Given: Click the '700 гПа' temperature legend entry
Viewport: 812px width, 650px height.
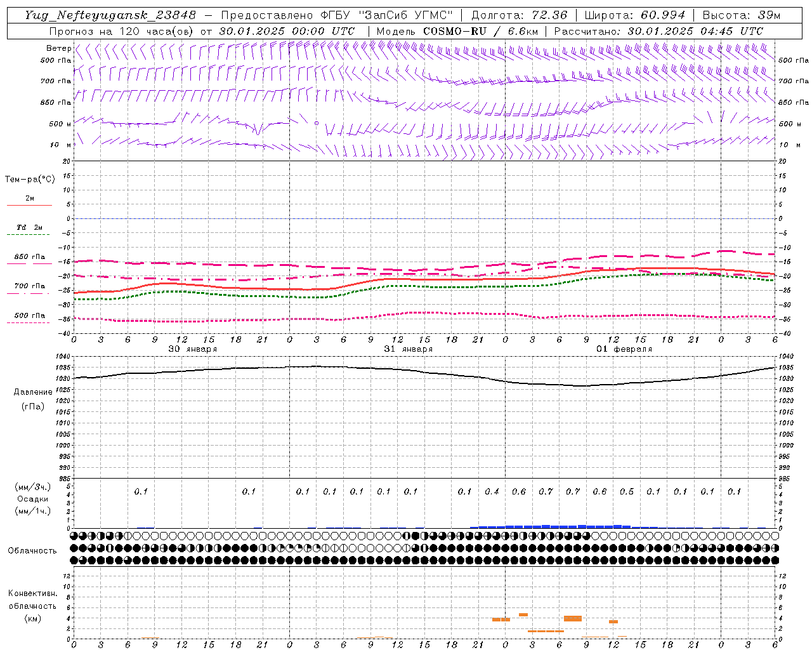Looking at the screenshot, I should [x=30, y=286].
